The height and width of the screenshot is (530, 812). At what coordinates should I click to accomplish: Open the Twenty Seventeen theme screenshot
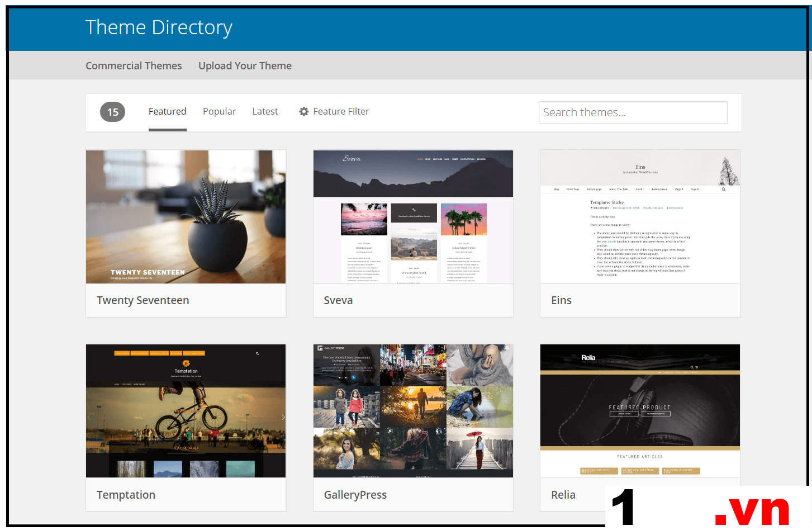186,217
